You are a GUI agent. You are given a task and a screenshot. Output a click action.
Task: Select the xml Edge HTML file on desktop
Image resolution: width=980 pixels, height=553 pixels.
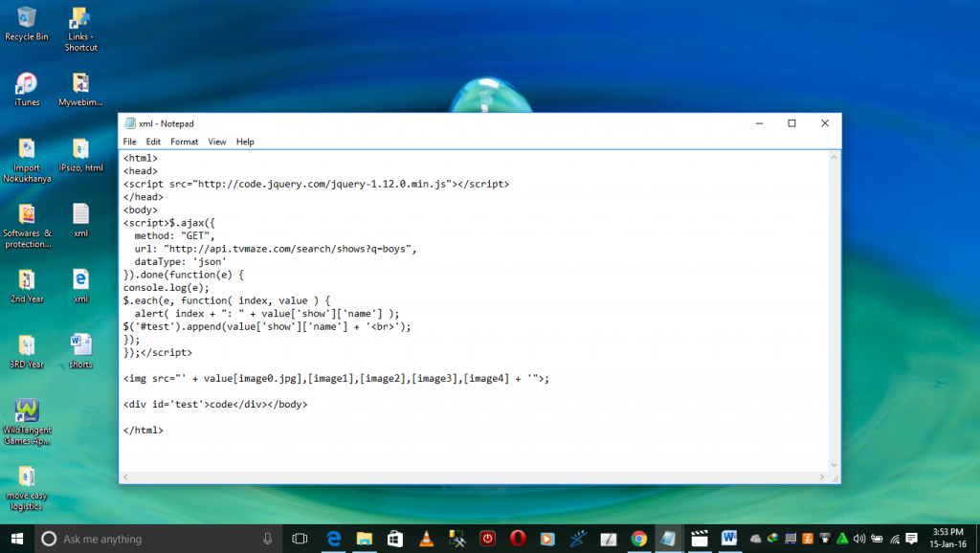coord(80,286)
